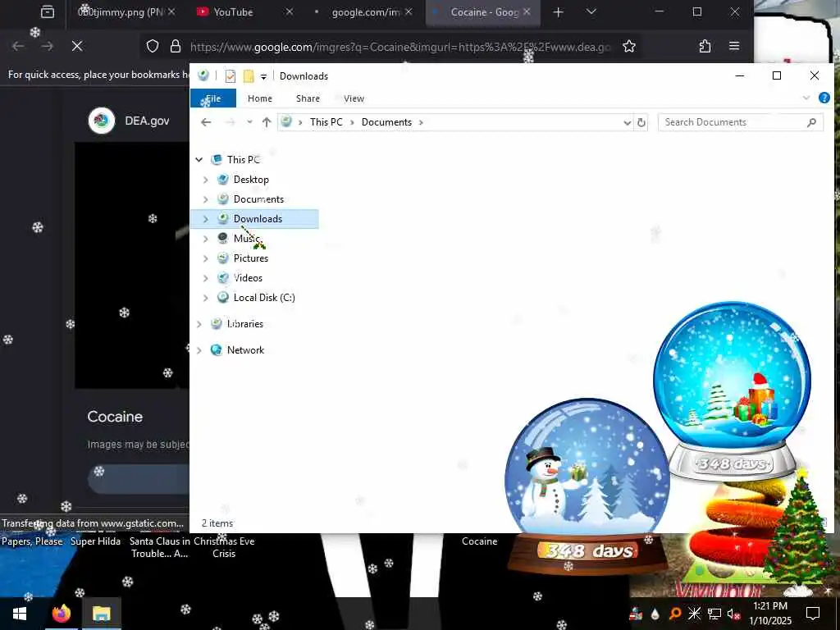This screenshot has height=630, width=840.
Task: Click the Firefox taskbar icon
Action: coord(62,614)
